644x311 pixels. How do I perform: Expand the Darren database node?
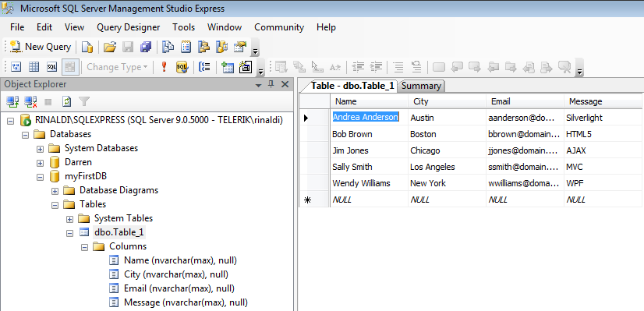(41, 163)
